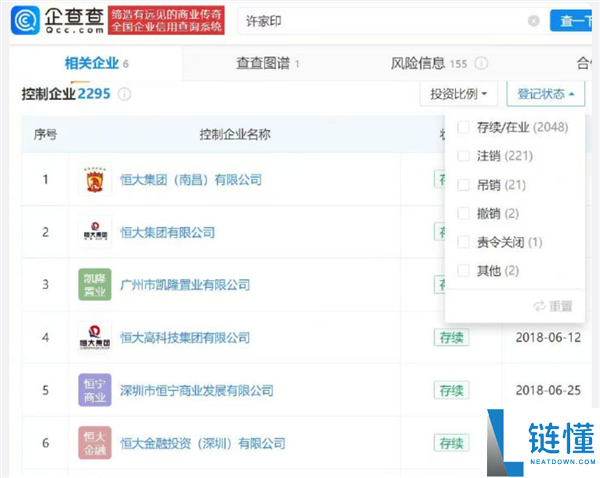The height and width of the screenshot is (478, 600).
Task: Open the 恒宁商业 purple logo tile
Action: pos(95,390)
